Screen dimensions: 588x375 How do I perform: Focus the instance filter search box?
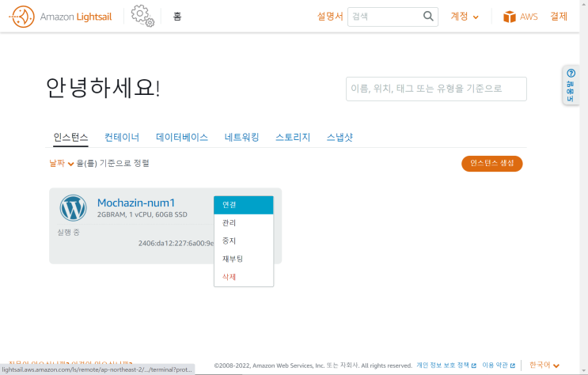coord(436,89)
